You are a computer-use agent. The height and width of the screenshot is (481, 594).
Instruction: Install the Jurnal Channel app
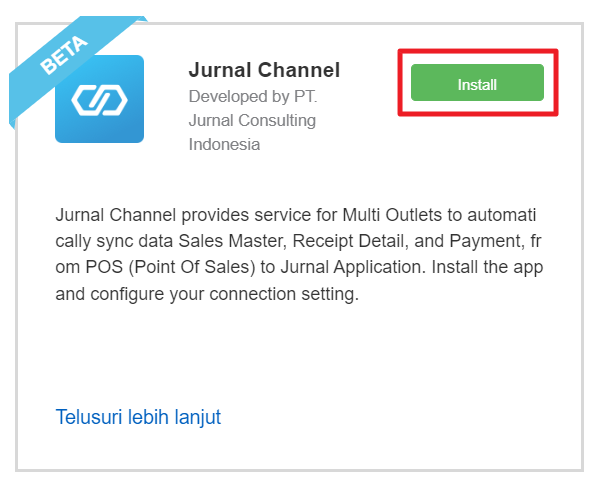477,83
